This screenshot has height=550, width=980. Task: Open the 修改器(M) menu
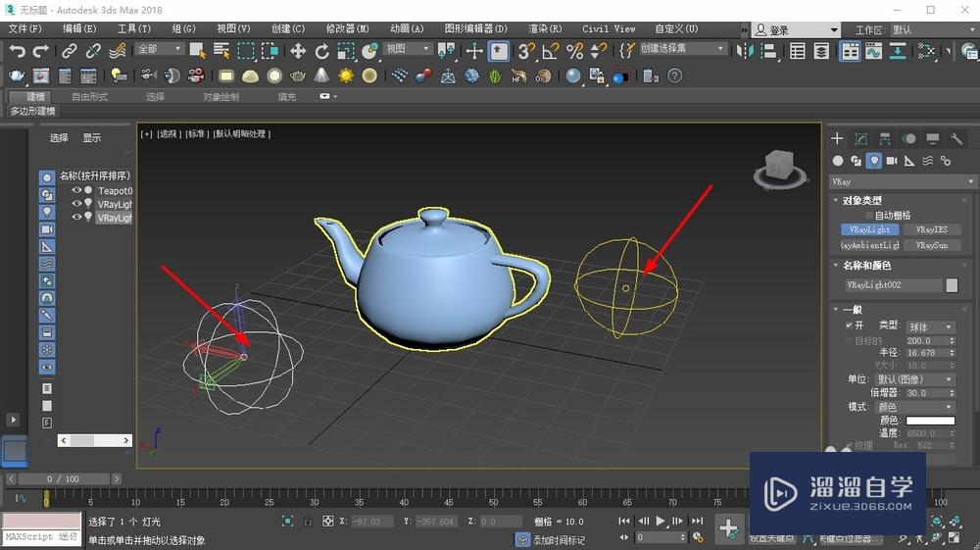click(x=348, y=28)
